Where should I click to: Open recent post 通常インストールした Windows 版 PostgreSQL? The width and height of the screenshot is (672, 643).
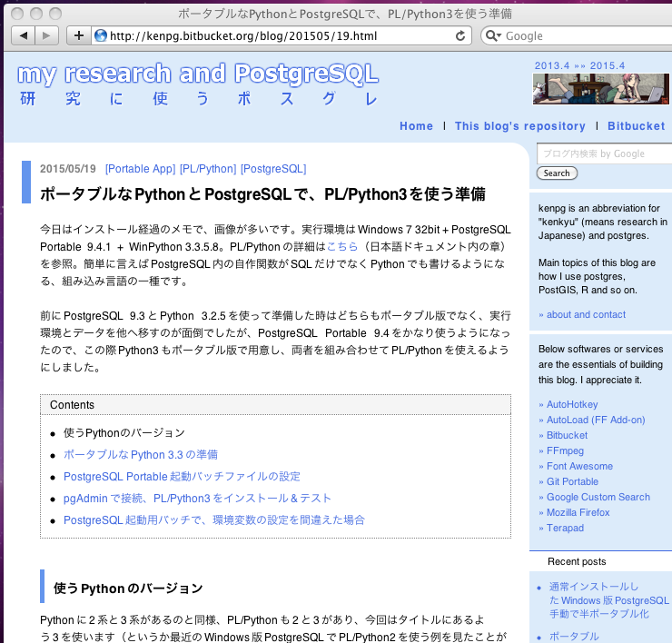pyautogui.click(x=609, y=600)
